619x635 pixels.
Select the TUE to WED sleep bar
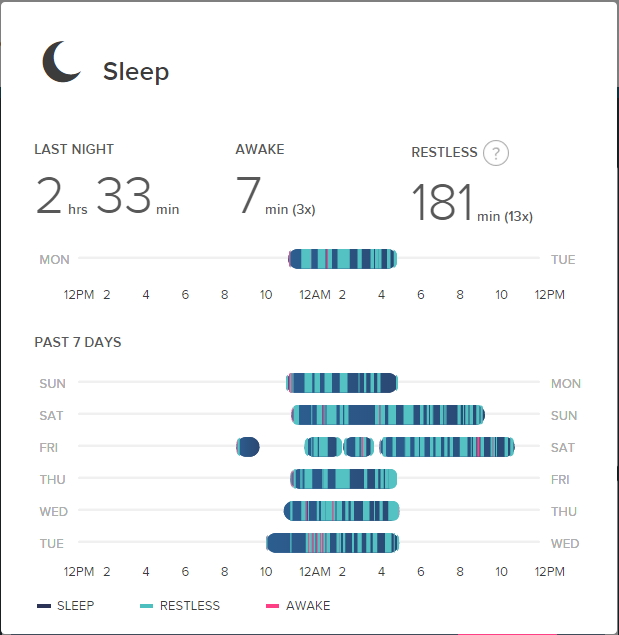333,543
